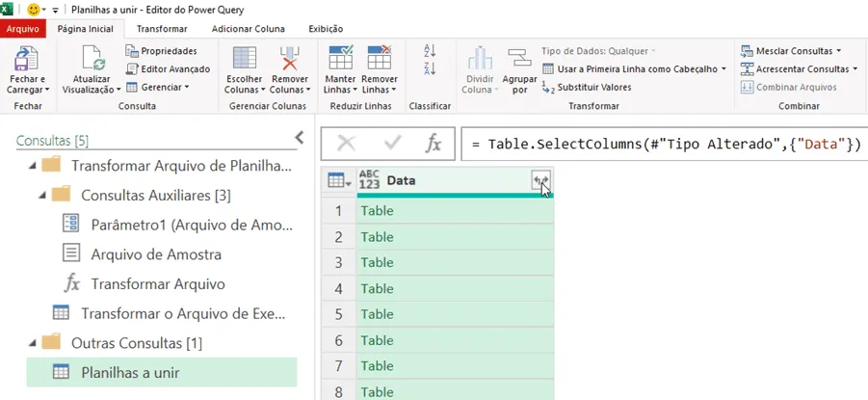This screenshot has width=868, height=400.
Task: Click the Table cell in row 3
Action: (455, 262)
